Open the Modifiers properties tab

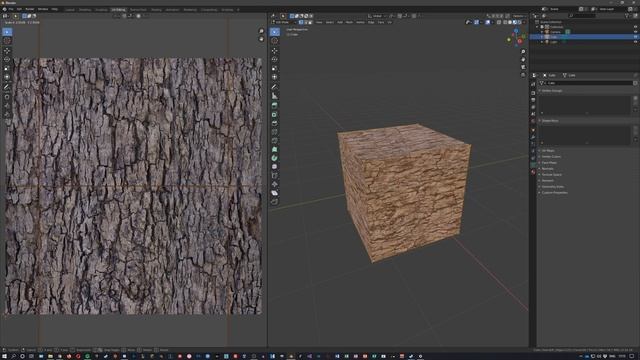click(x=533, y=137)
